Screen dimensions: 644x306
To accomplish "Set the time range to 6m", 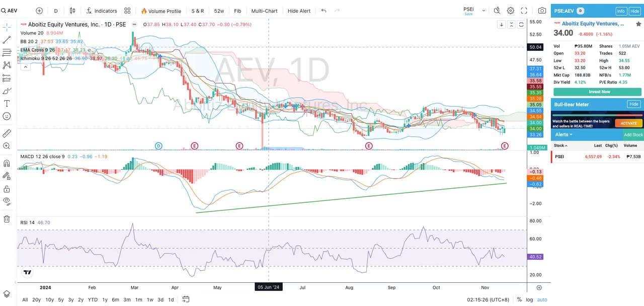I will 115,299.
